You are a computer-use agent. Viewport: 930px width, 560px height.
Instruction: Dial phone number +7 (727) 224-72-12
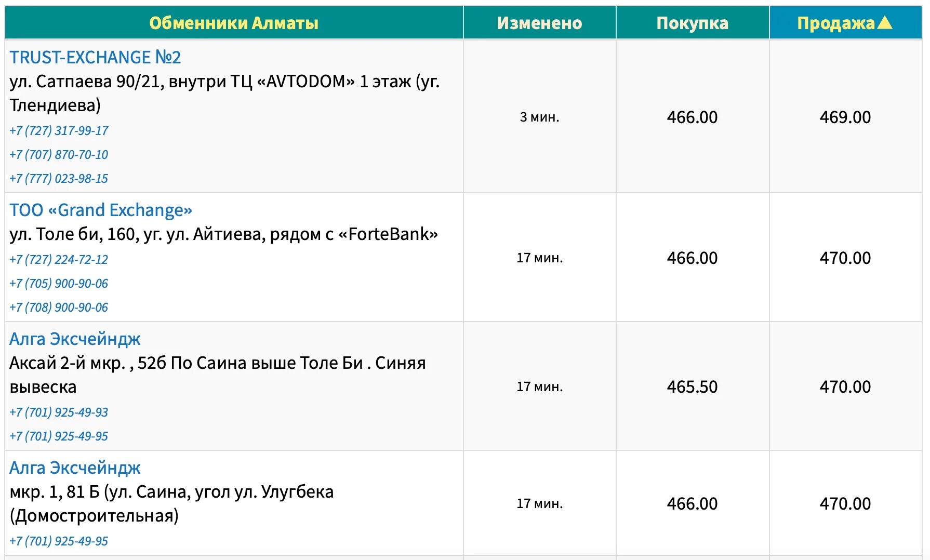pos(59,259)
